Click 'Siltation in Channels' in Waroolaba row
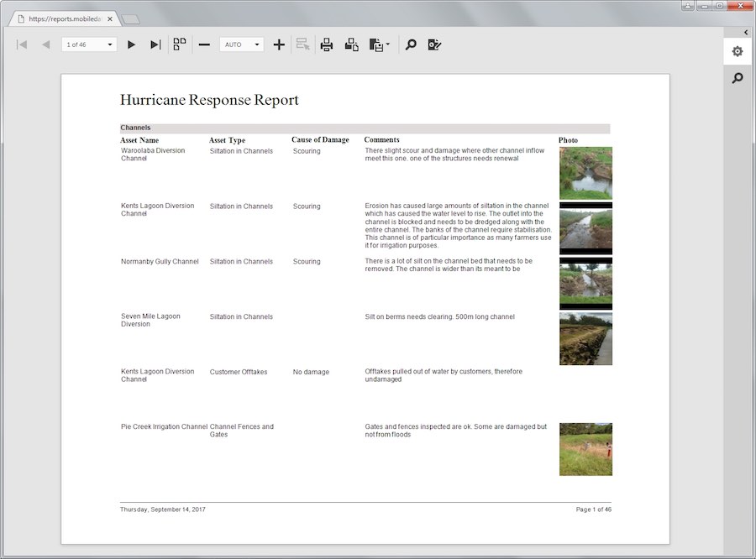756x559 pixels. pos(241,151)
